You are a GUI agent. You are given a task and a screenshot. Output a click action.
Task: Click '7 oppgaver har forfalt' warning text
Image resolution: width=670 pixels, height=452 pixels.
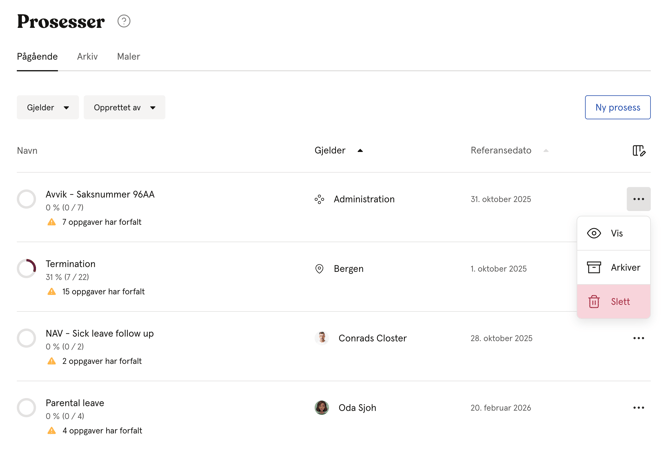(x=102, y=222)
